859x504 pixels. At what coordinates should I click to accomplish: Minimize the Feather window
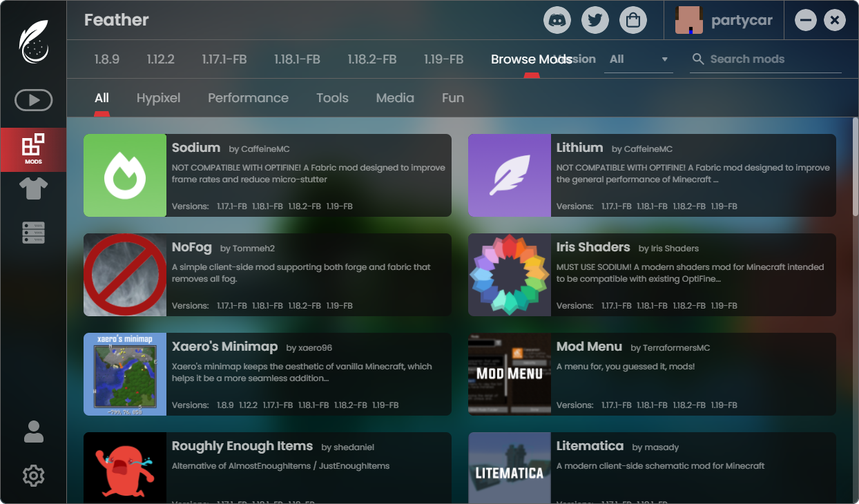806,20
